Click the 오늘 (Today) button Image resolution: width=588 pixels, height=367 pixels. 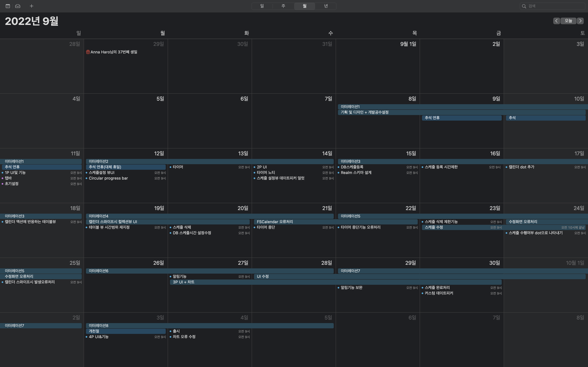[x=568, y=21]
